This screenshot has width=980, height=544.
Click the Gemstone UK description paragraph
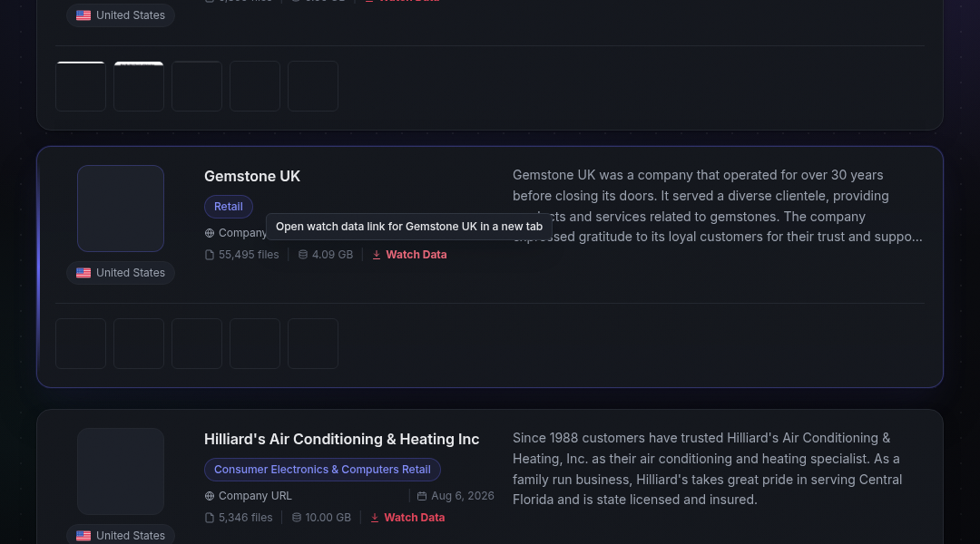point(718,206)
